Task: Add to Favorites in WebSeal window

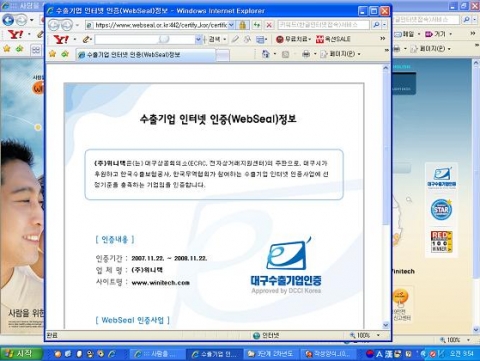Action: (65, 54)
